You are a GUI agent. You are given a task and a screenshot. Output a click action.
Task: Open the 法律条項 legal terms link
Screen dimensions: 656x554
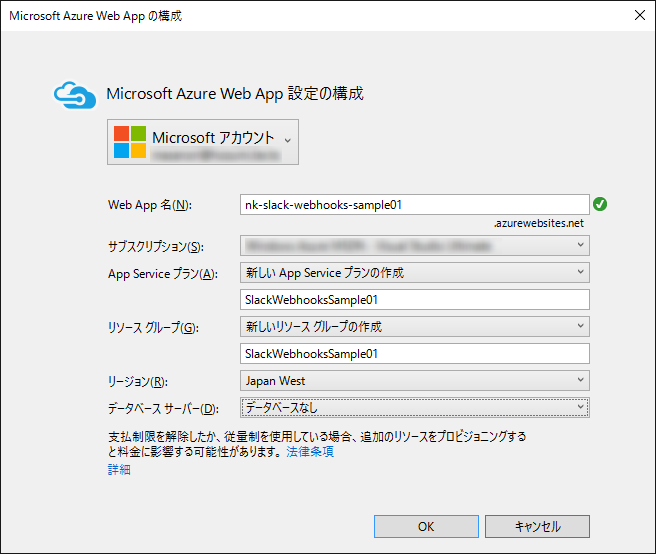pyautogui.click(x=310, y=451)
